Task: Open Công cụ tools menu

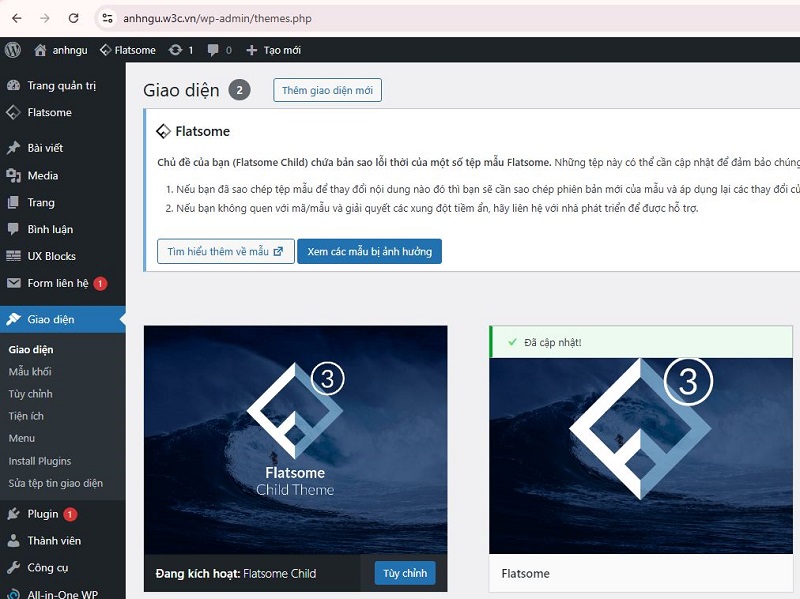Action: (x=47, y=567)
